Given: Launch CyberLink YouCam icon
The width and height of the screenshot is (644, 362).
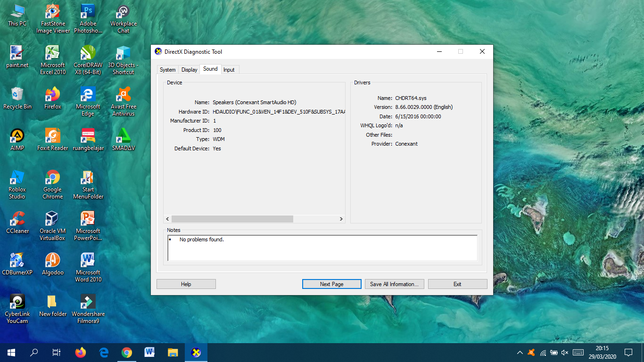Looking at the screenshot, I should (x=17, y=309).
